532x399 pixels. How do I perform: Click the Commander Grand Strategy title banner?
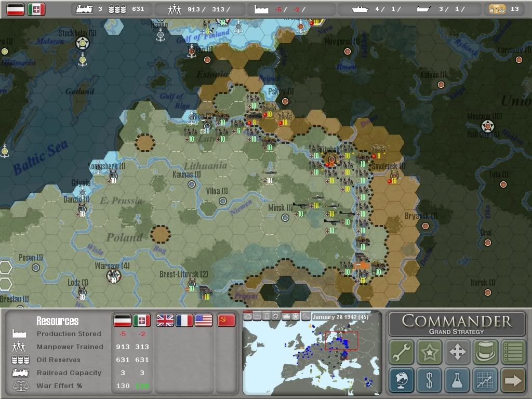point(457,324)
